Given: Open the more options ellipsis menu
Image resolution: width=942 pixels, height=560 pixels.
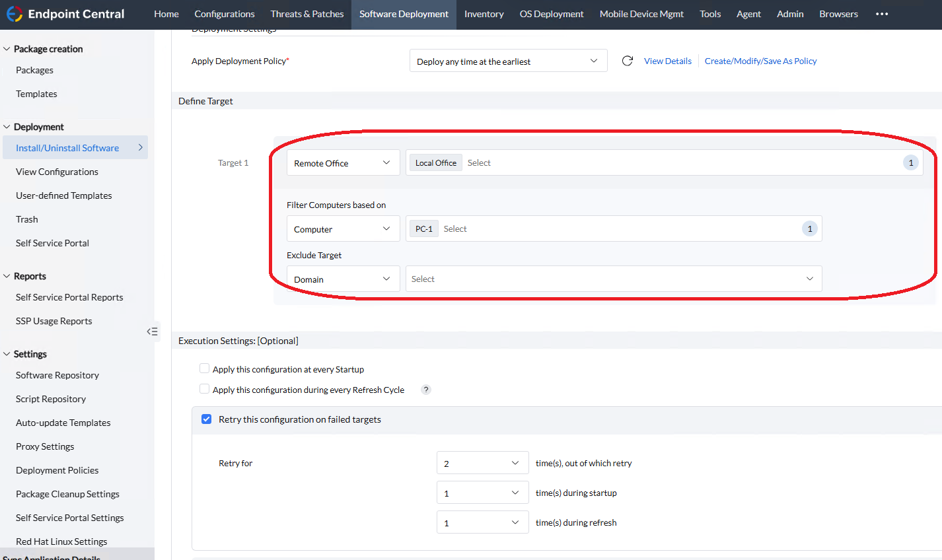Looking at the screenshot, I should (x=882, y=14).
